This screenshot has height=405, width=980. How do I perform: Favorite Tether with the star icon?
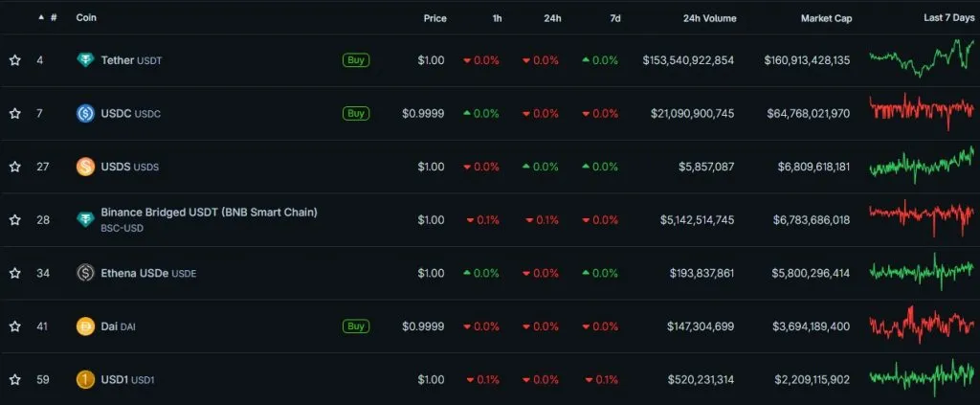[x=15, y=60]
